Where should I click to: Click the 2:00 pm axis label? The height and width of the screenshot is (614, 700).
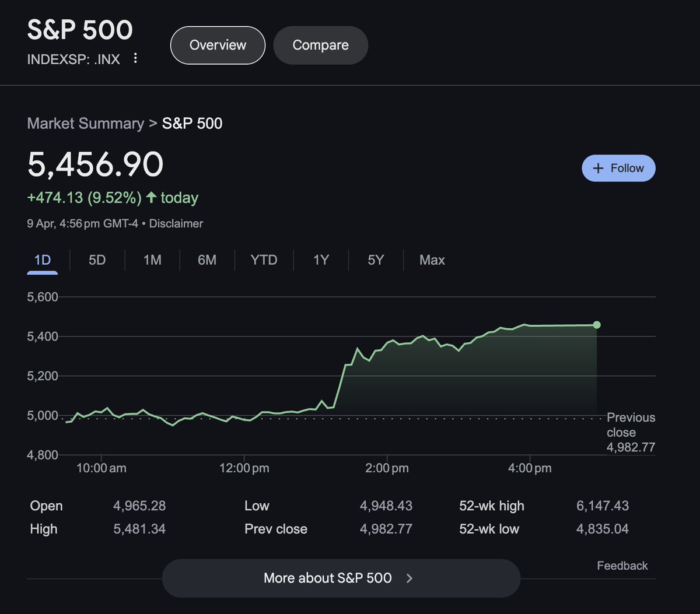tap(388, 468)
